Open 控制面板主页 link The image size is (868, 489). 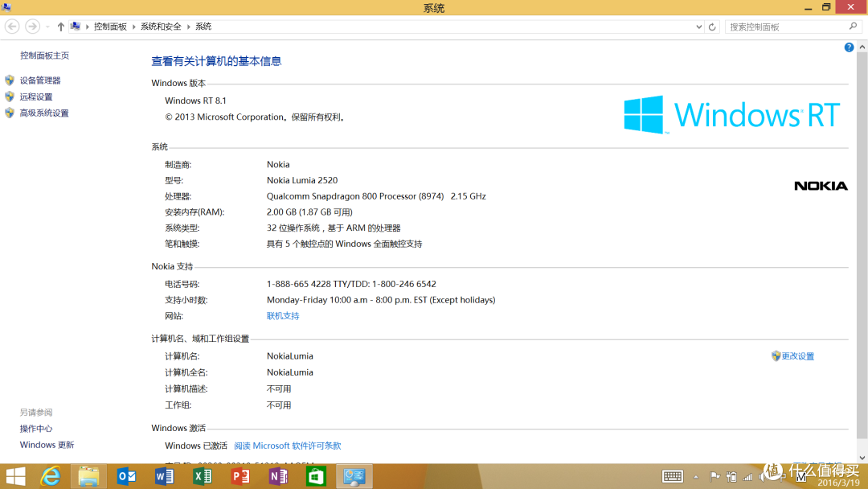(45, 55)
